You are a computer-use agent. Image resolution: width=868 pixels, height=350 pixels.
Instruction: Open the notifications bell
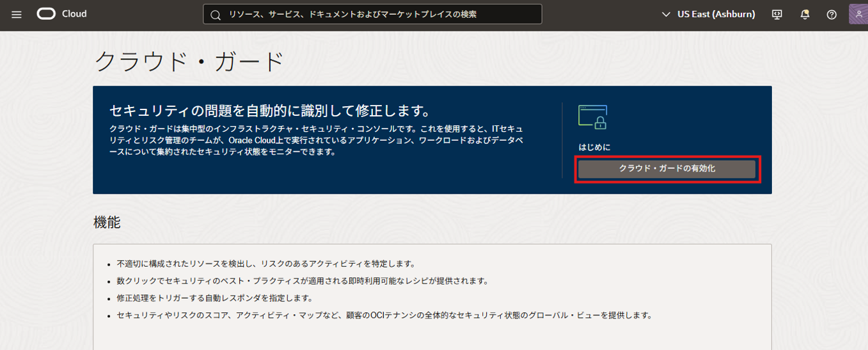pyautogui.click(x=805, y=14)
